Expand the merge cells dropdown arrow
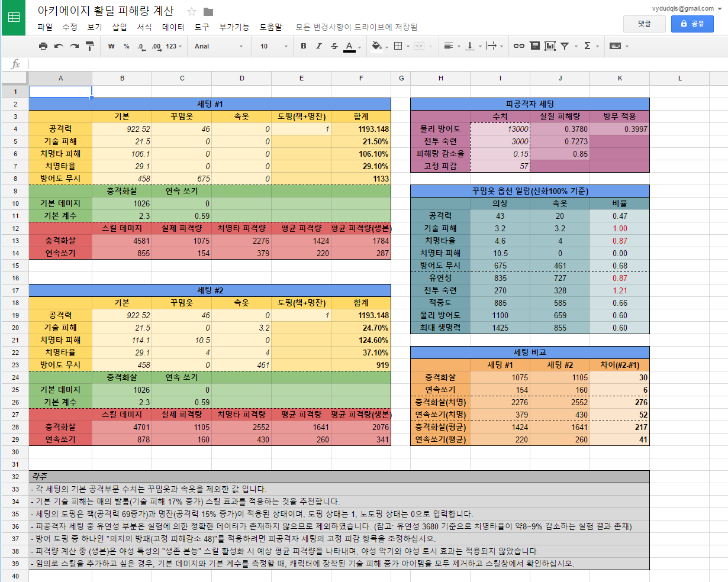The width and height of the screenshot is (728, 582). (430, 47)
